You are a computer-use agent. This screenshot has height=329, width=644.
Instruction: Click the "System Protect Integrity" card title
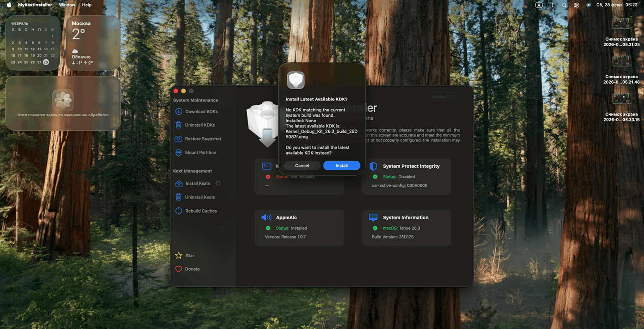[x=411, y=166]
